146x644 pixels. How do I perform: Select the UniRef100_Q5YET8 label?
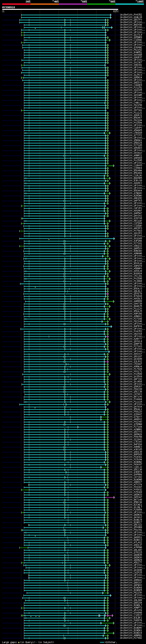(131, 294)
